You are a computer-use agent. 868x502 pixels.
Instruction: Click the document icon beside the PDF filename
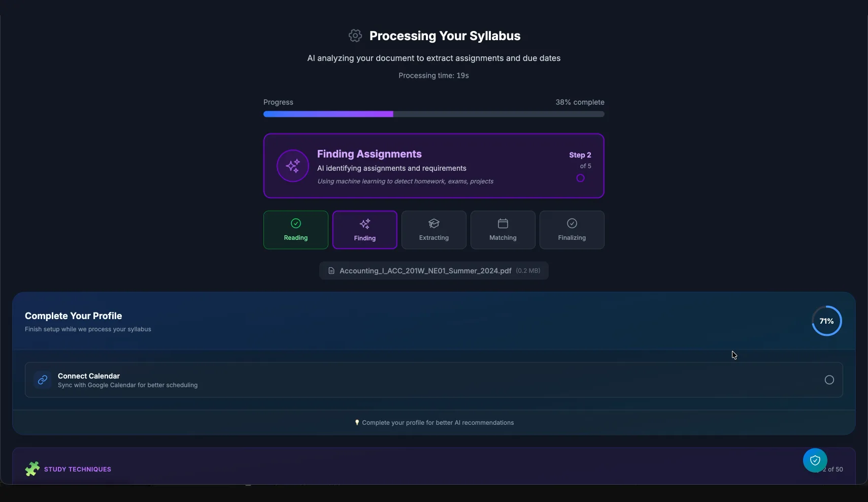coord(331,271)
